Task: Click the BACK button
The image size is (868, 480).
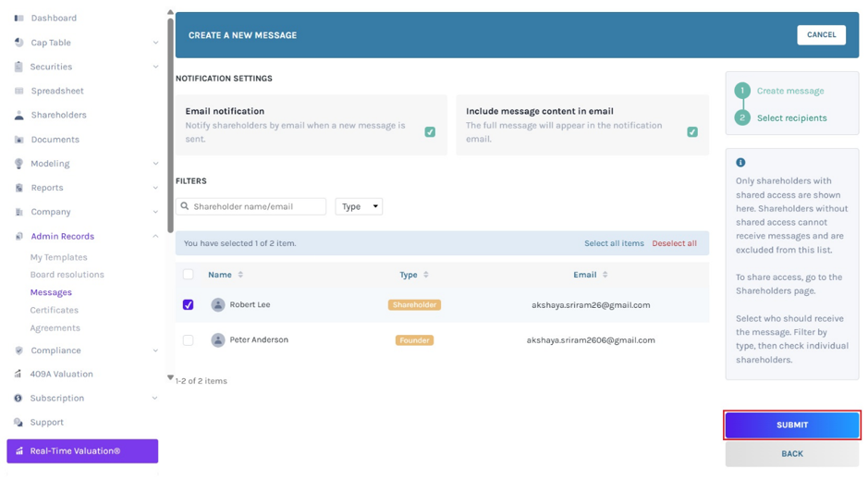Action: [792, 453]
